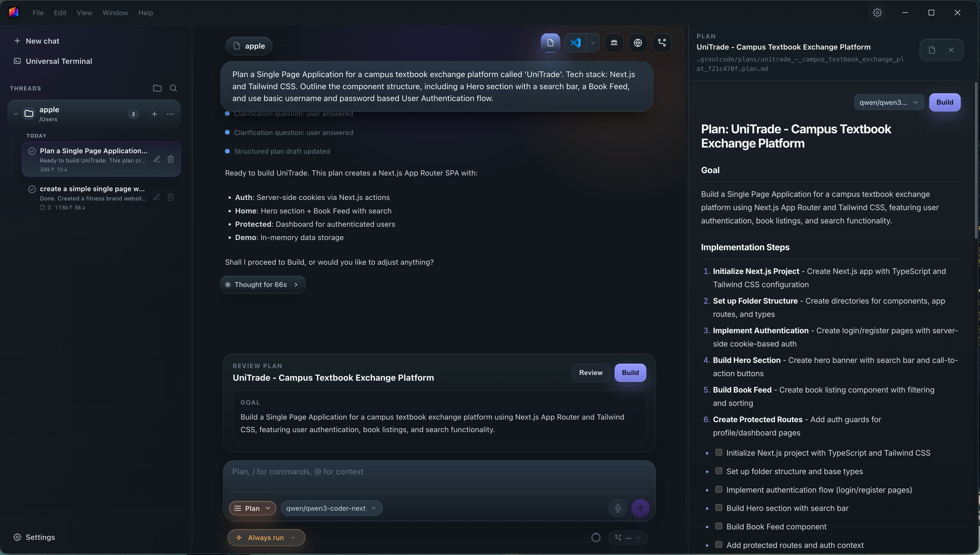Collapse the apple project folder chevron
The width and height of the screenshot is (980, 555).
pyautogui.click(x=16, y=114)
